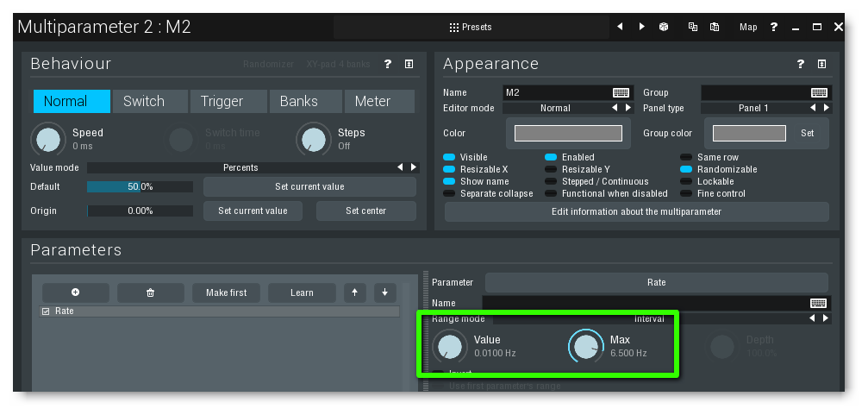This screenshot has height=415, width=868.
Task: Toggle the Enabled option
Action: click(551, 157)
